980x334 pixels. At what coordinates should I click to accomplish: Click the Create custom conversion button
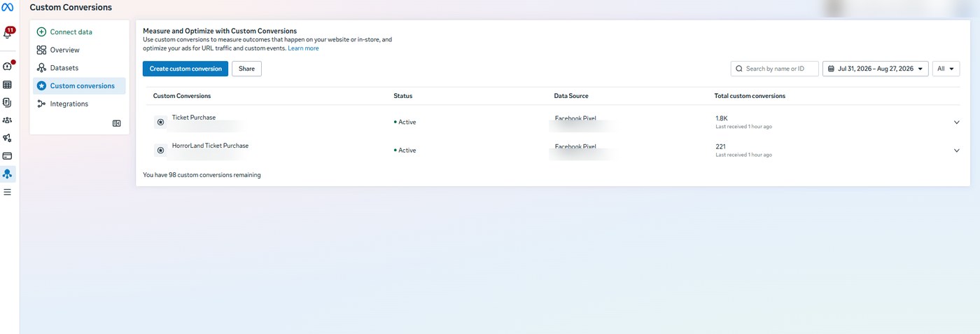click(185, 69)
